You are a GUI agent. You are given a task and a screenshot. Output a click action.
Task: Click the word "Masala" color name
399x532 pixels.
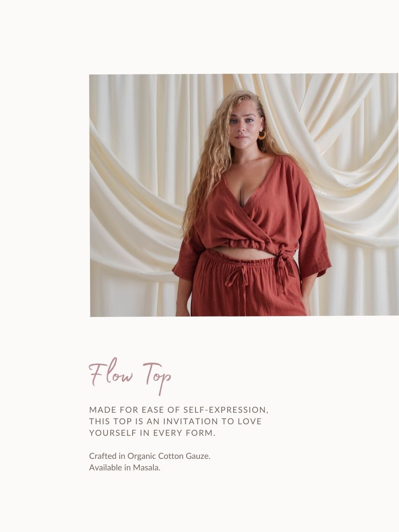pyautogui.click(x=146, y=467)
